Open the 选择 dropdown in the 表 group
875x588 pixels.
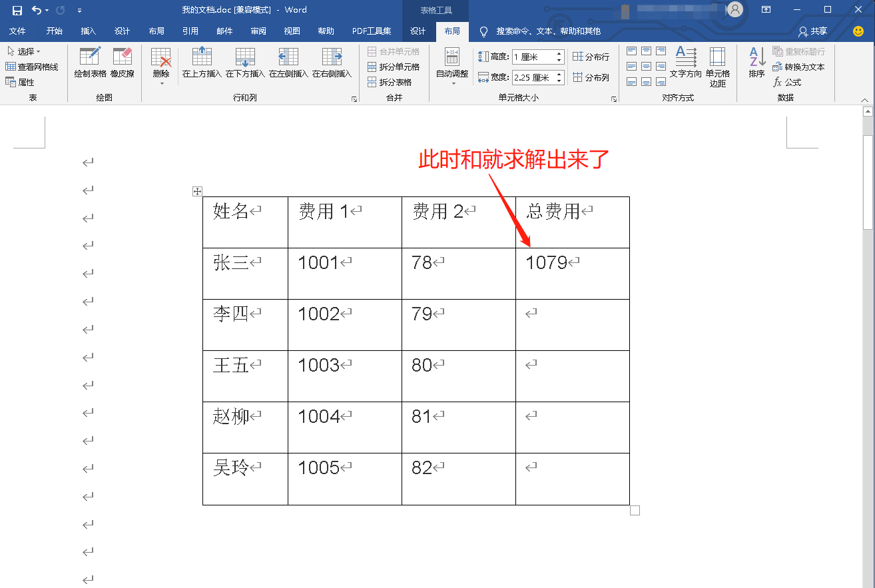point(23,51)
